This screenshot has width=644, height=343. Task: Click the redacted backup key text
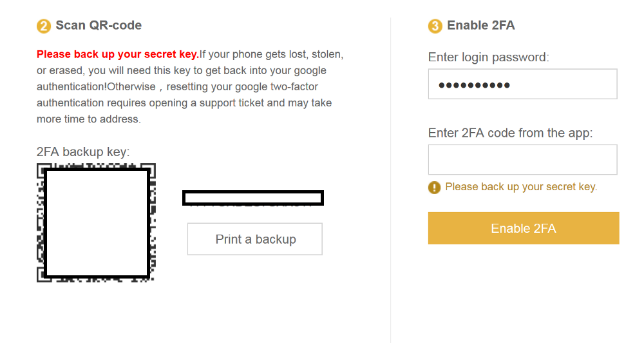252,198
